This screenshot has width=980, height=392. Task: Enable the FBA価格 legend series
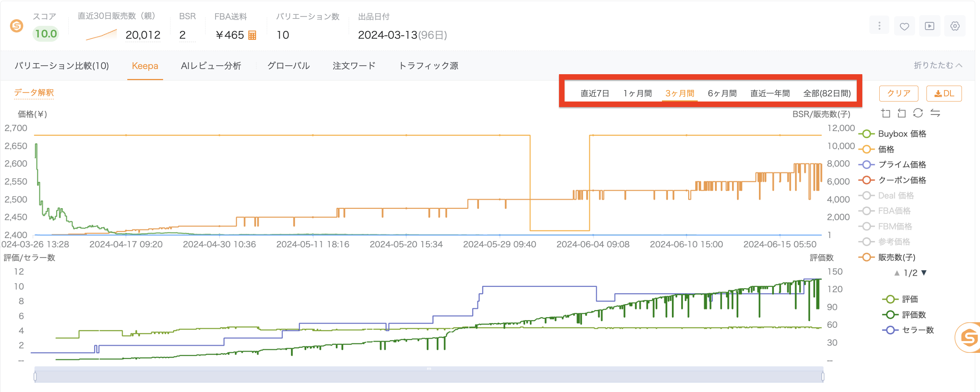tap(884, 211)
